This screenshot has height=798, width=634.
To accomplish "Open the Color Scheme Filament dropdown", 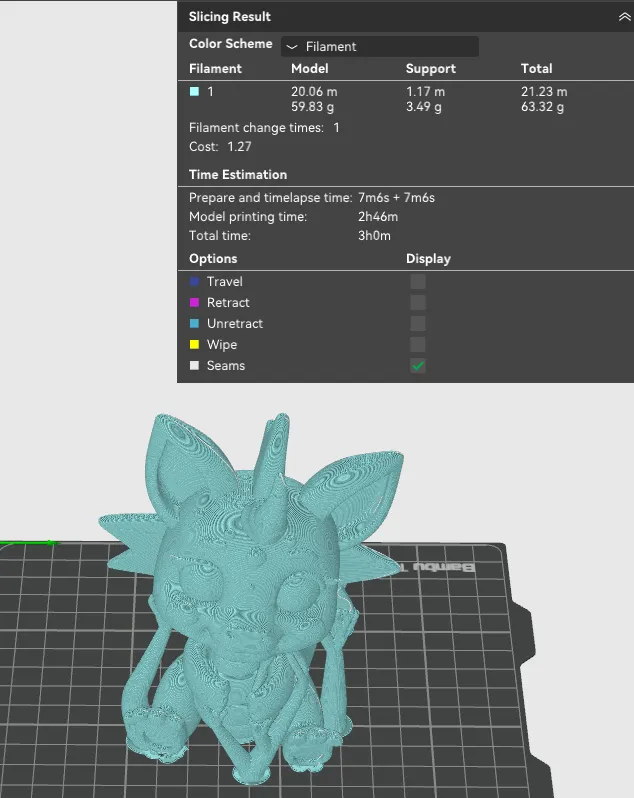I will tap(380, 46).
